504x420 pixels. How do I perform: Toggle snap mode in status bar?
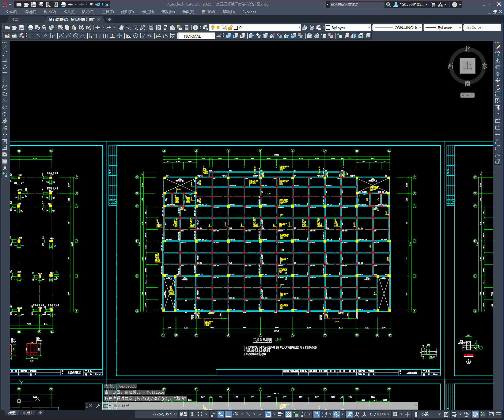[200, 414]
